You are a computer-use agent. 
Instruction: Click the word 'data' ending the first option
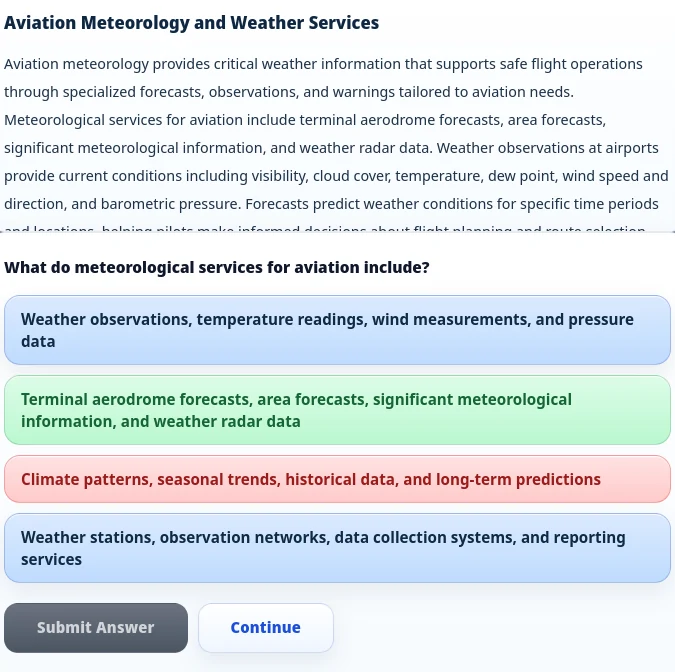point(38,342)
